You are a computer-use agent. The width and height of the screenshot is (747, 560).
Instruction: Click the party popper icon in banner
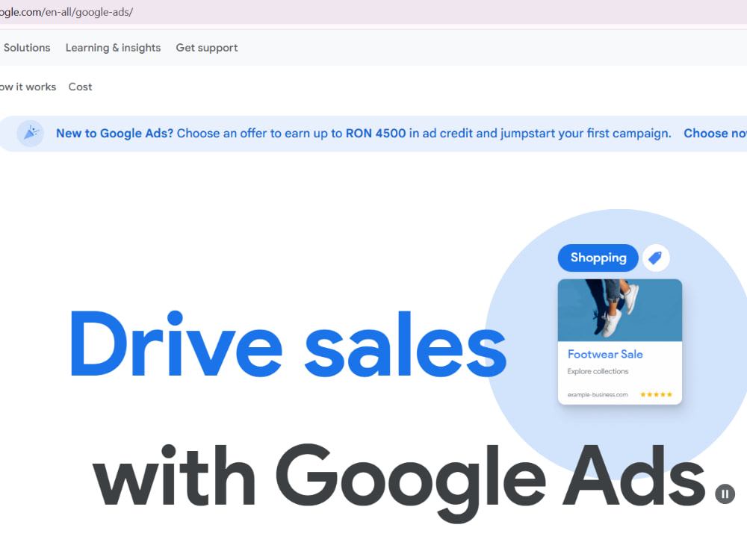click(x=31, y=134)
